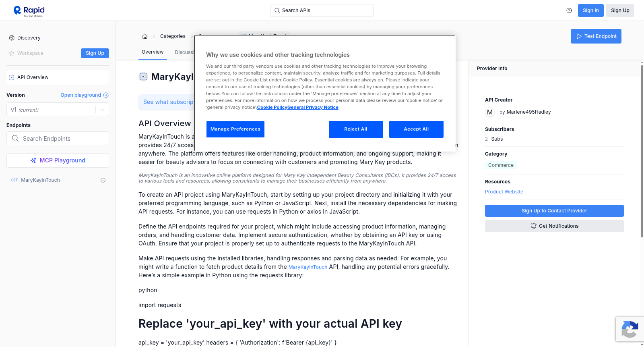Click the Discovery compass icon
This screenshot has width=644, height=347.
tap(12, 38)
